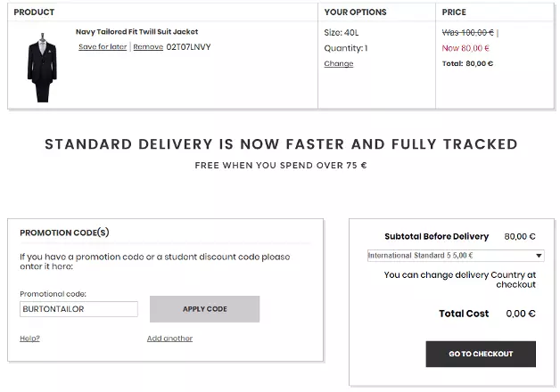The width and height of the screenshot is (560, 392).
Task: Click the red Now 80,00 € price
Action: [466, 48]
